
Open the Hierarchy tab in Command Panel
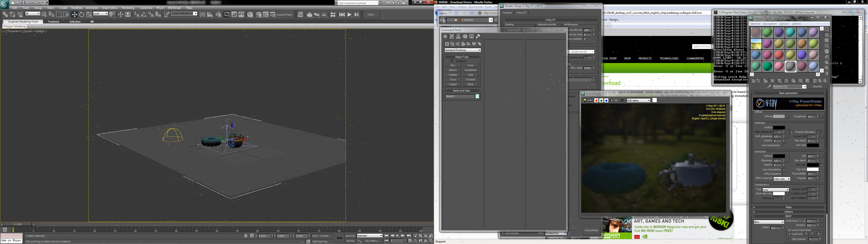click(x=458, y=36)
